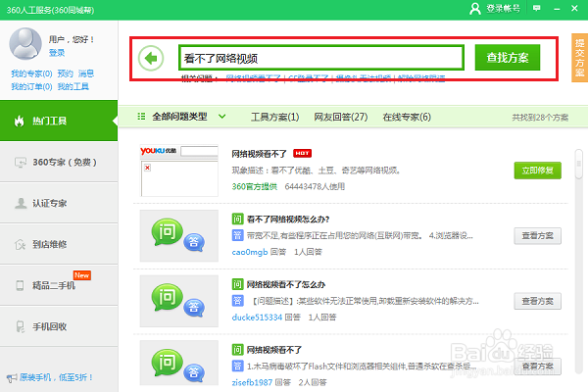
Task: Click the flame icon beside 热门工具
Action: [20, 121]
